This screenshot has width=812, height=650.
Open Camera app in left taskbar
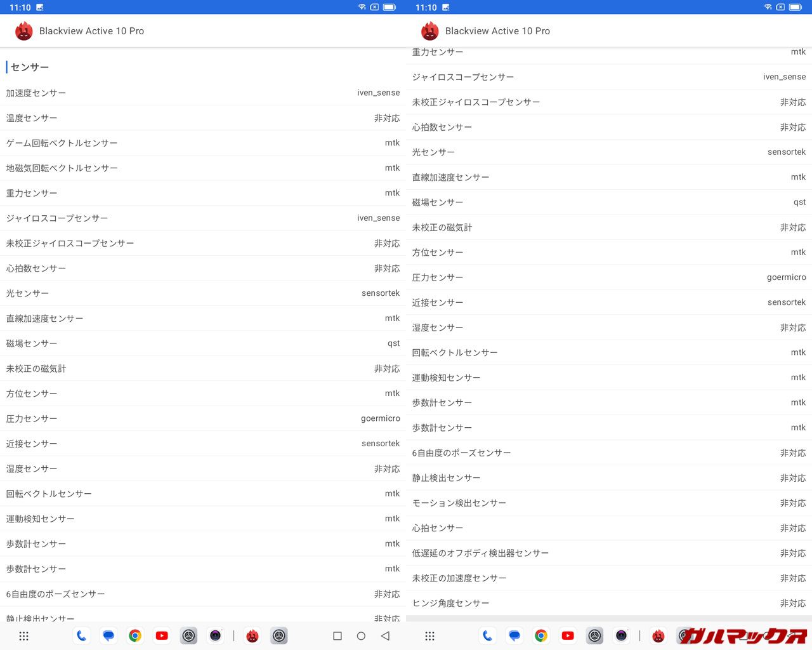[216, 636]
